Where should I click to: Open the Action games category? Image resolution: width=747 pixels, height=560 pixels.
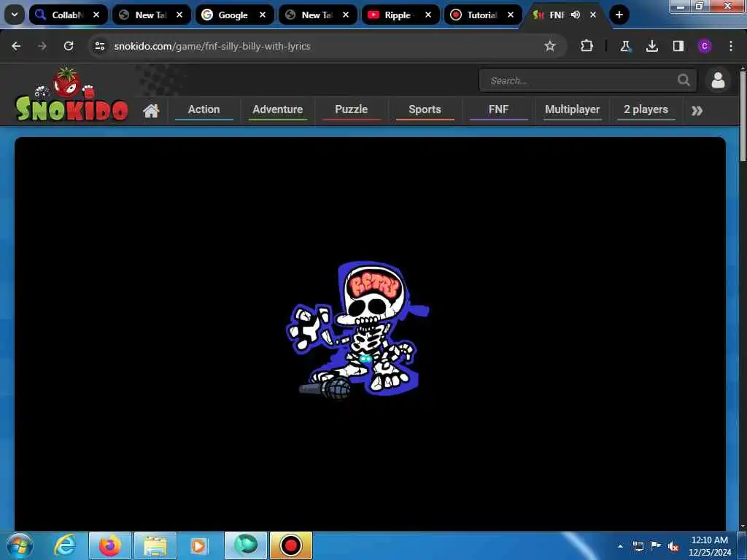point(204,109)
